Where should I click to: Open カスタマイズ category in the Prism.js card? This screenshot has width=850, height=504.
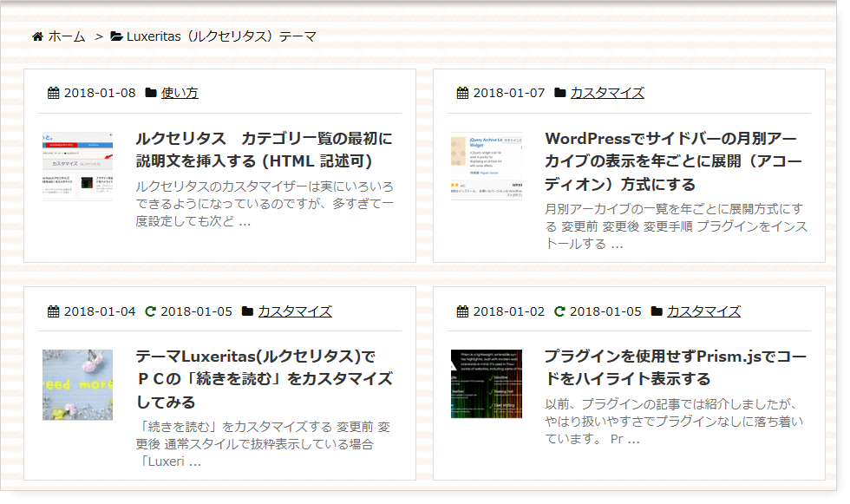click(703, 311)
